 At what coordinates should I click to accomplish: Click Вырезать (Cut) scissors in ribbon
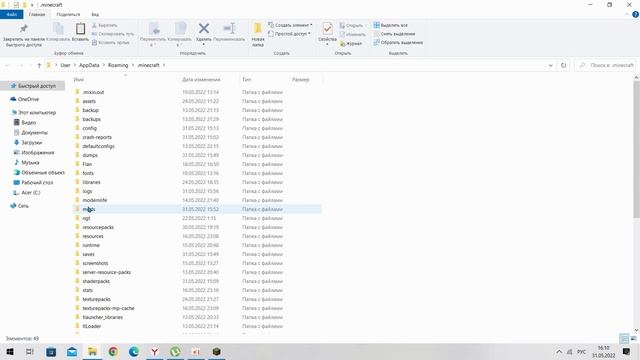point(104,25)
